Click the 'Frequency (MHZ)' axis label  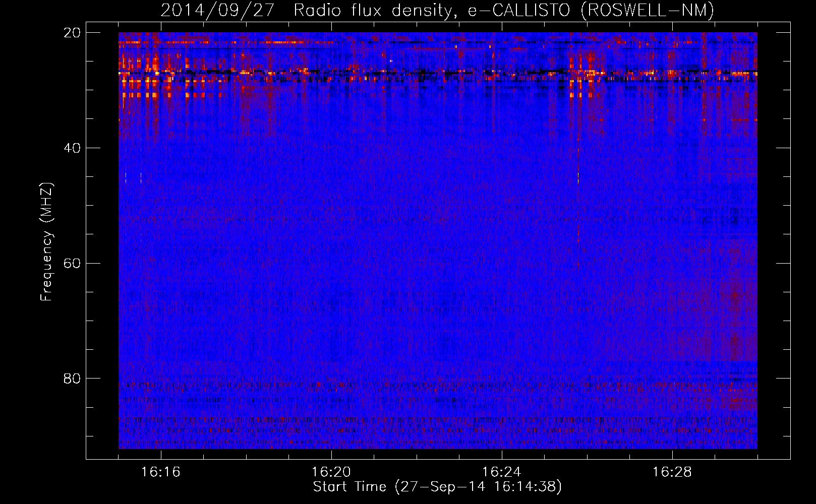(x=46, y=242)
